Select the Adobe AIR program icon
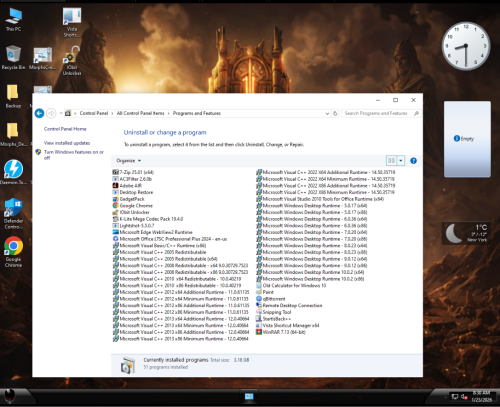The height and width of the screenshot is (407, 500). click(x=116, y=186)
